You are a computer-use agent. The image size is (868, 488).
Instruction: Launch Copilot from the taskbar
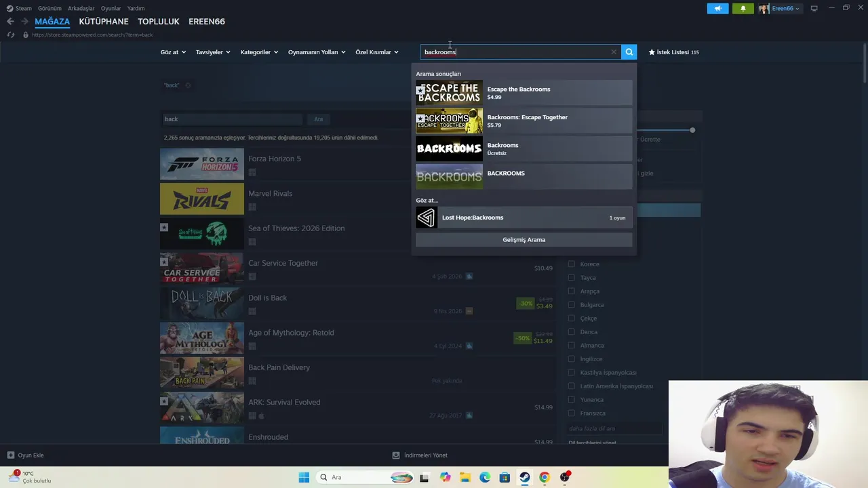pos(445,477)
